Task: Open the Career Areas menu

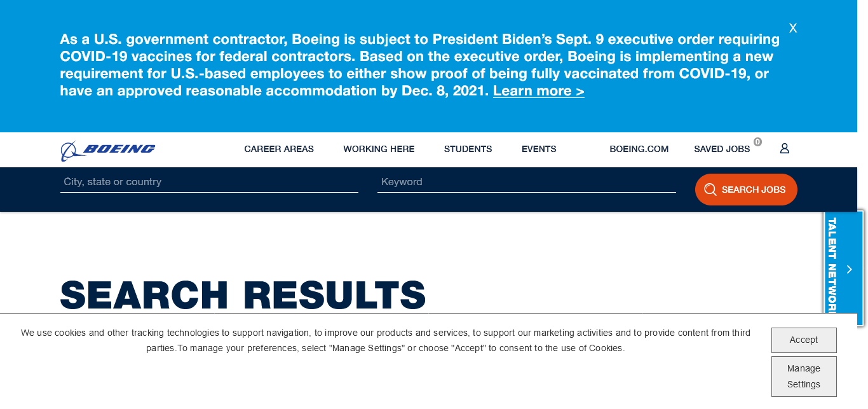Action: pyautogui.click(x=279, y=149)
